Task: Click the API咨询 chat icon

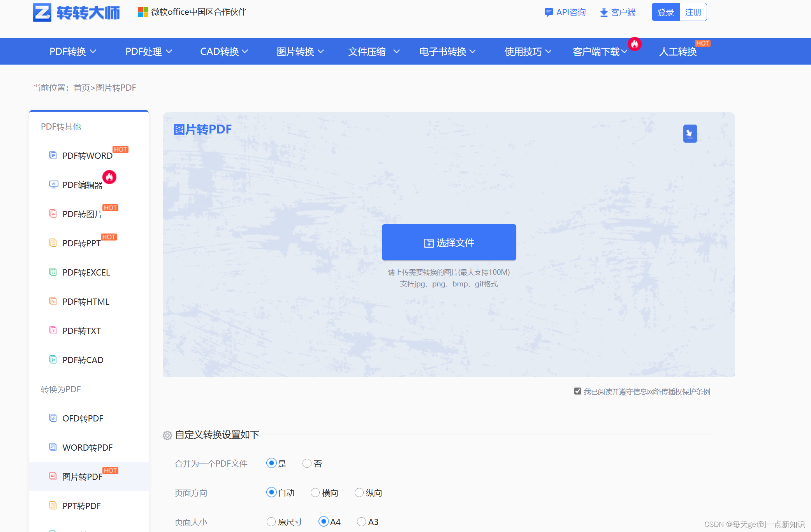Action: (549, 12)
